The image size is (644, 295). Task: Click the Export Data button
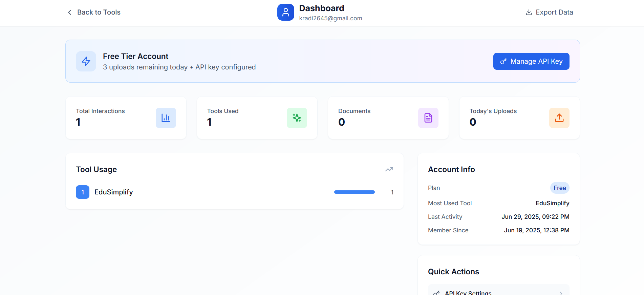pos(549,12)
